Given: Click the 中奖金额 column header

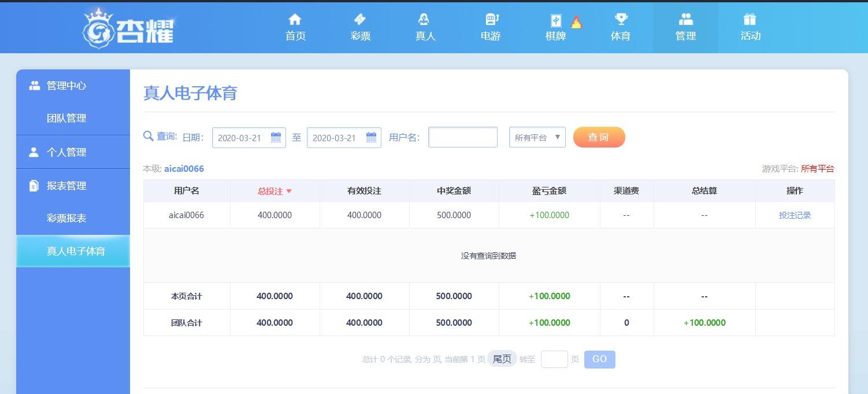Looking at the screenshot, I should (454, 190).
